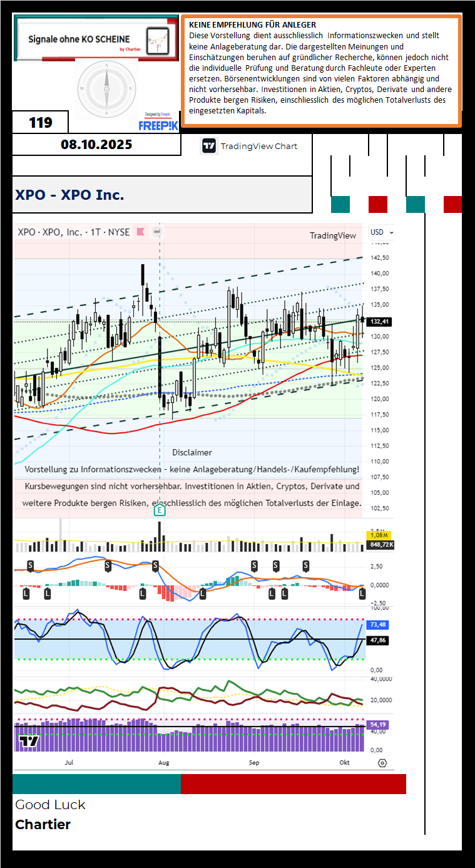This screenshot has height=868, width=475.
Task: Click the green earnings 'E' marker
Action: tap(160, 510)
